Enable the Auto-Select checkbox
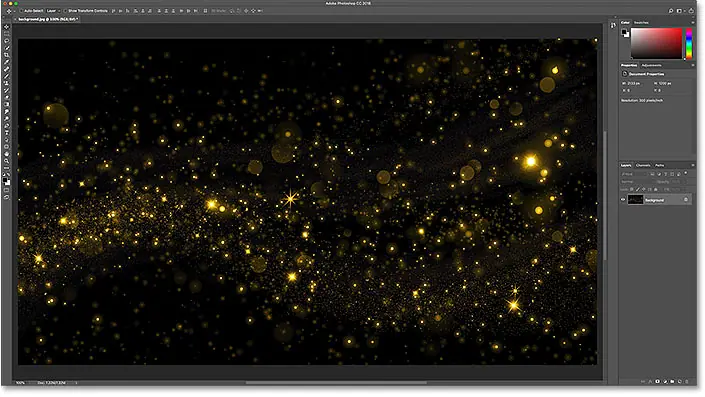The image size is (705, 397). (x=21, y=10)
